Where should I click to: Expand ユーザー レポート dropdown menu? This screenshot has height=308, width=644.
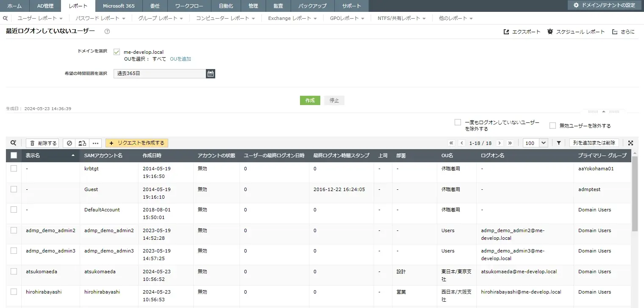point(40,18)
